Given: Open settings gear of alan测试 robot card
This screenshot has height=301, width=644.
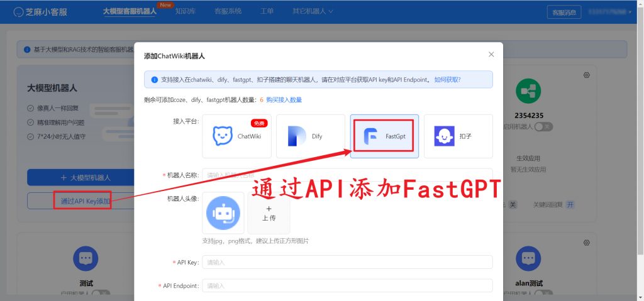Looking at the screenshot, I should 587,243.
